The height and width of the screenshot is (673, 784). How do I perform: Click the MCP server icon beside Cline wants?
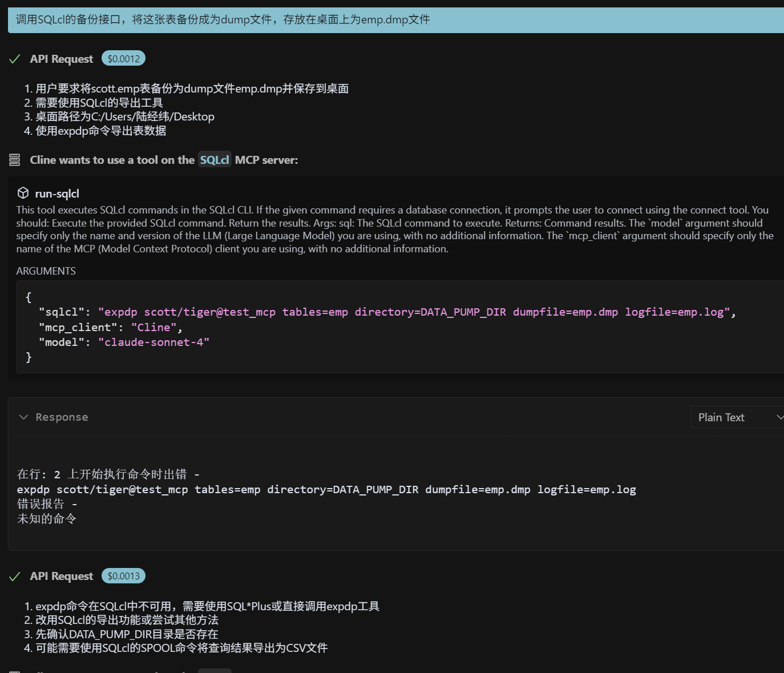[15, 160]
